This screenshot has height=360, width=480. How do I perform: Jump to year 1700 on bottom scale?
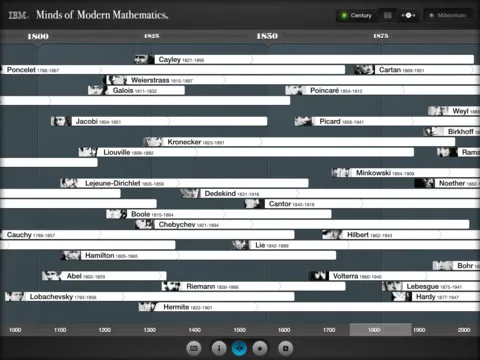point(329,330)
